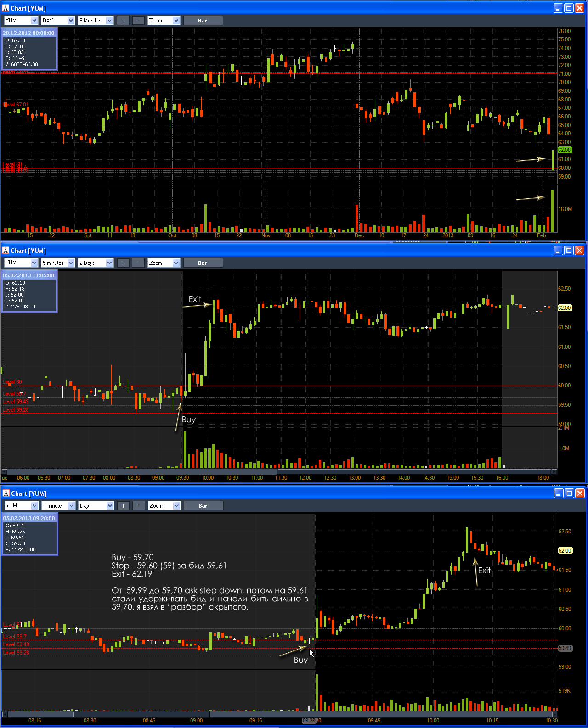Screen dimensions: 588x728
Task: Click the Bar button in the 1 minute chart
Action: click(203, 506)
